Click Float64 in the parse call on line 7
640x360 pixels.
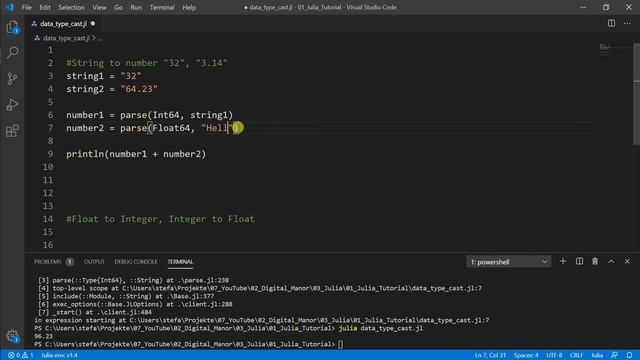point(171,128)
